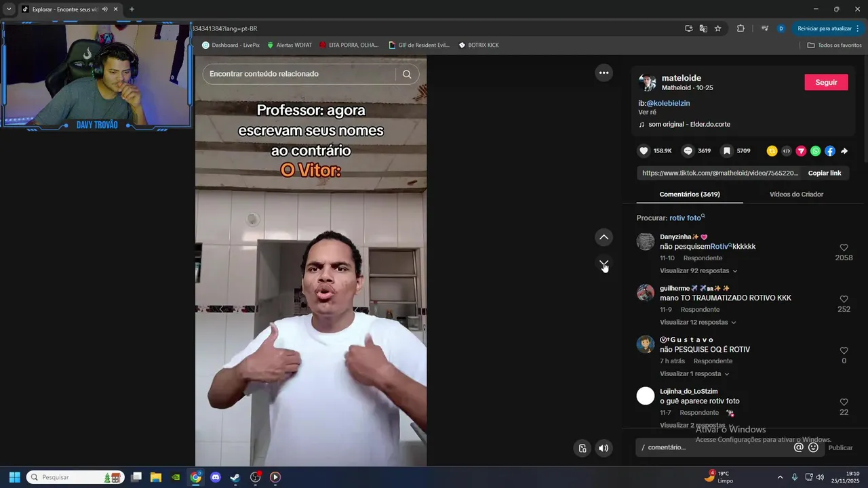Reply to guilherme's comment via Respondente
Viewport: 868px width, 488px height.
tap(700, 310)
